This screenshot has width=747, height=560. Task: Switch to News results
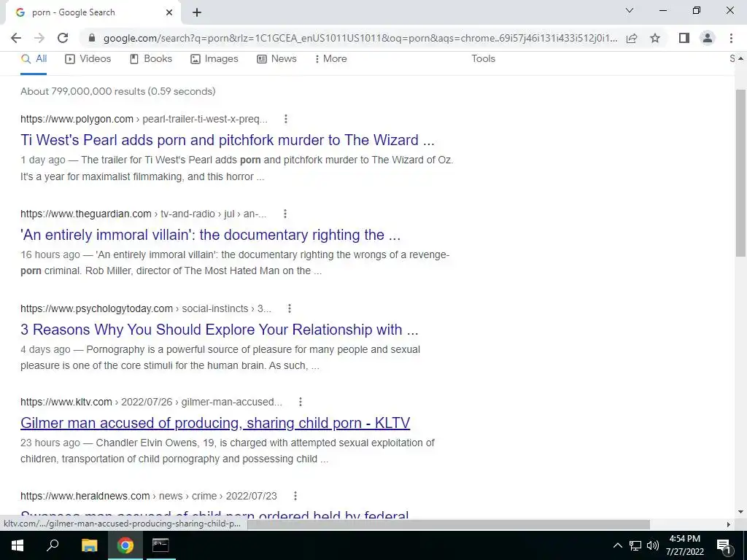point(276,58)
